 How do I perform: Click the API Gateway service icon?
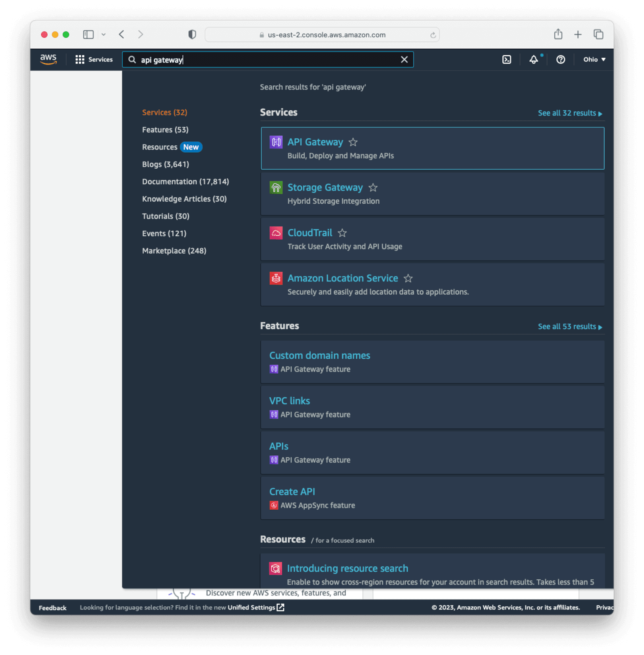coord(276,142)
